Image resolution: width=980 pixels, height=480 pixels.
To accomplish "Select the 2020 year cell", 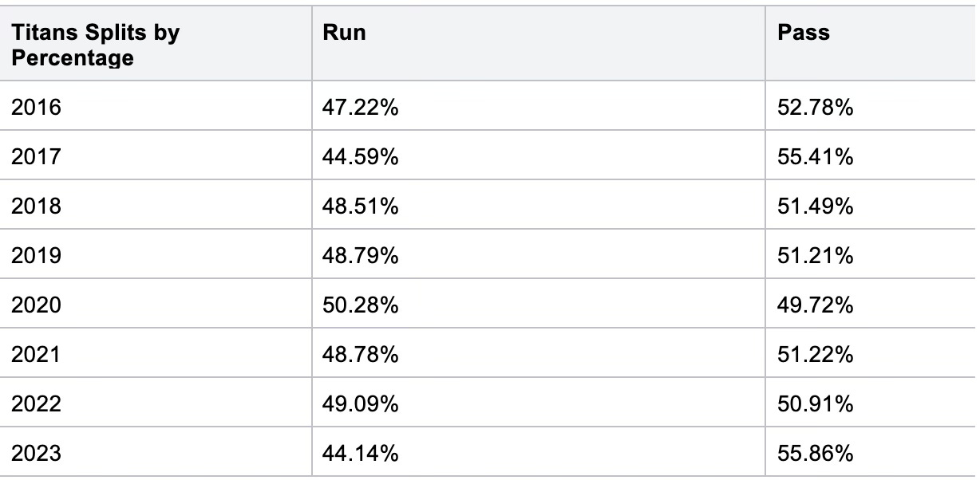I will pyautogui.click(x=156, y=305).
